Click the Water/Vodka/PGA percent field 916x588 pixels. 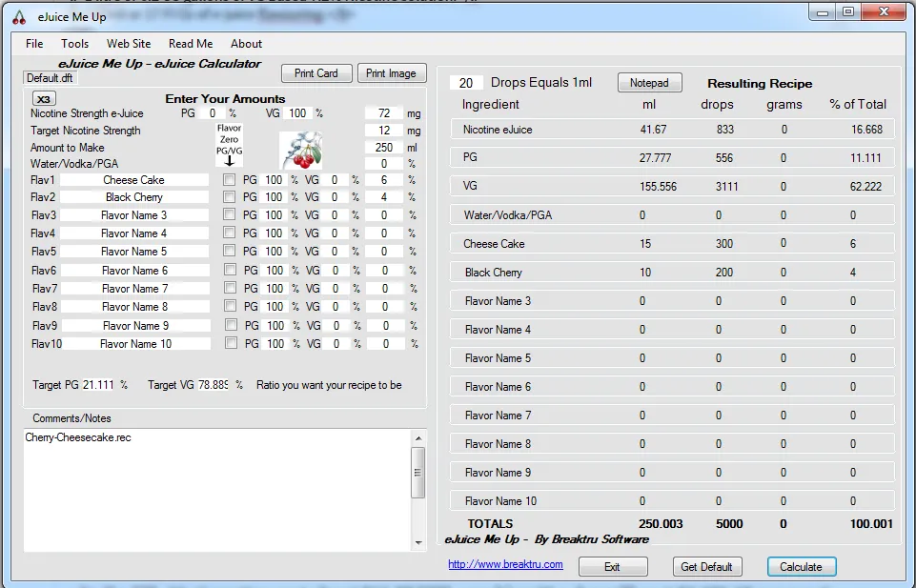click(384, 164)
